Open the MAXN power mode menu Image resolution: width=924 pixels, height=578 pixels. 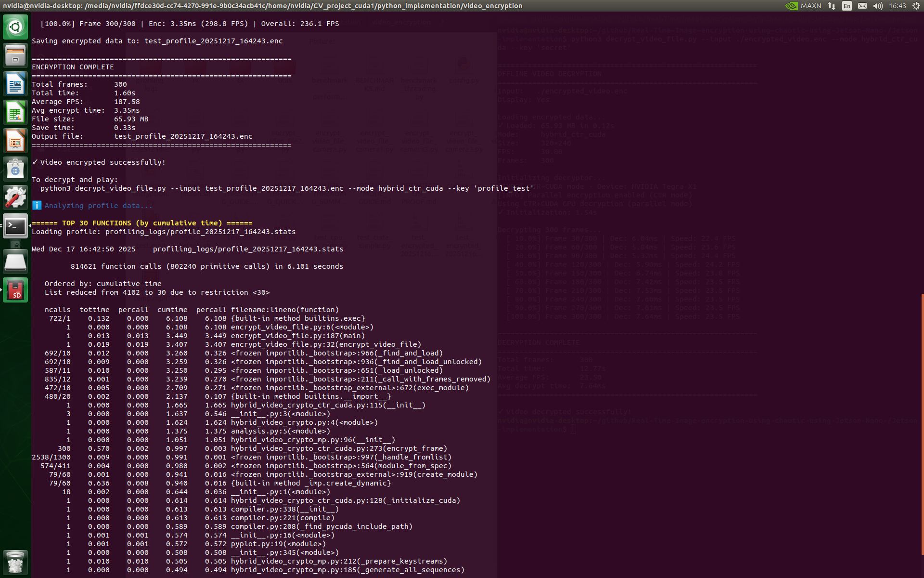(811, 6)
